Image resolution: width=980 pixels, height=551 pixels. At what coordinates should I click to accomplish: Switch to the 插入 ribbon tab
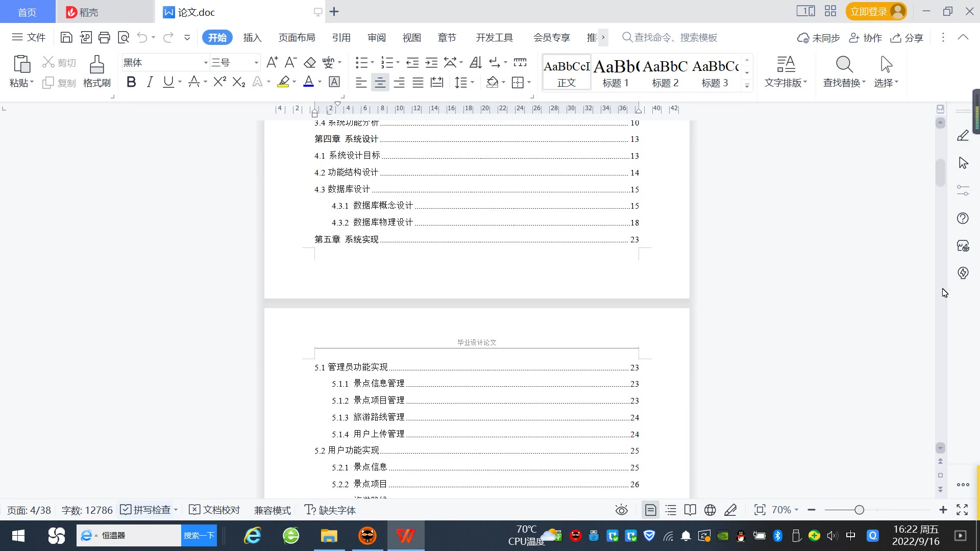[252, 38]
